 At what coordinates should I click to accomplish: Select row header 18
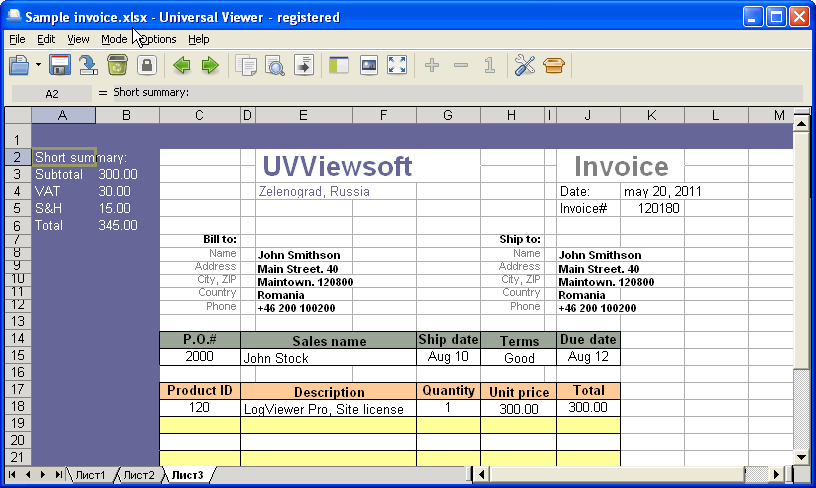point(18,406)
